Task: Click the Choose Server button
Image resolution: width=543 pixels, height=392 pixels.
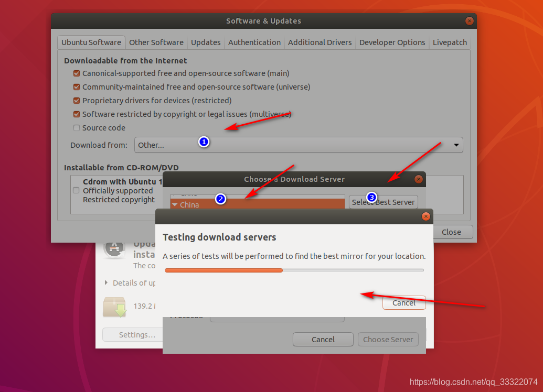Action: click(x=388, y=340)
